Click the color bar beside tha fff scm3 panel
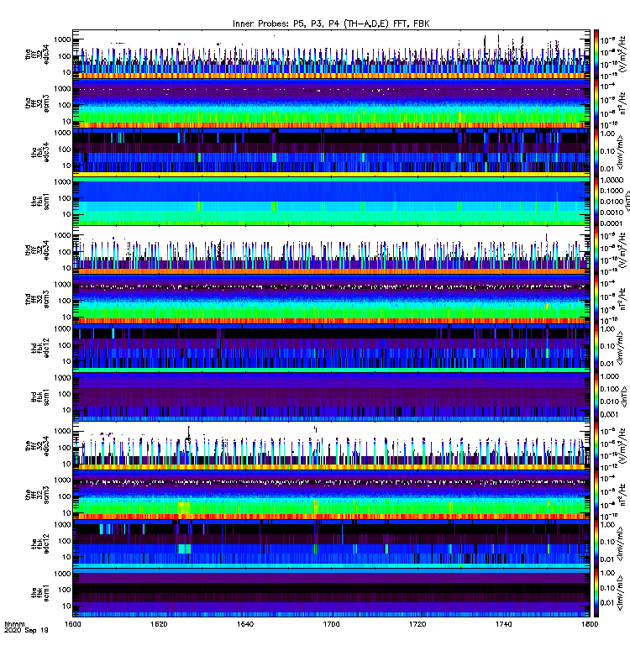630x672 pixels. point(596,103)
